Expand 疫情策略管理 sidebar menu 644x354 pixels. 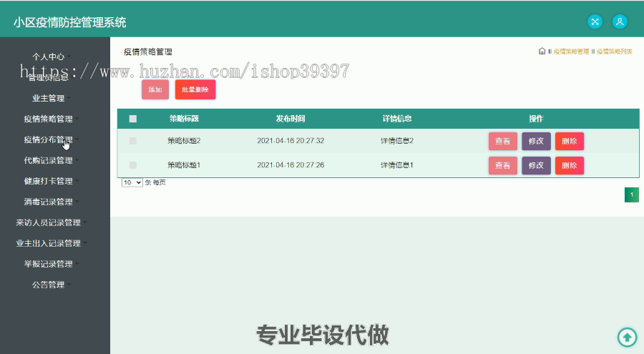[49, 119]
